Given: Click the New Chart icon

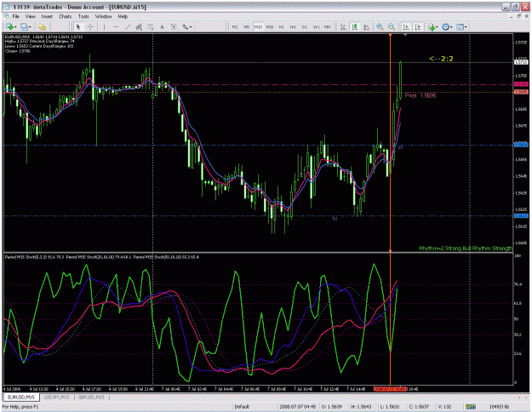Looking at the screenshot, I should pyautogui.click(x=10, y=26).
